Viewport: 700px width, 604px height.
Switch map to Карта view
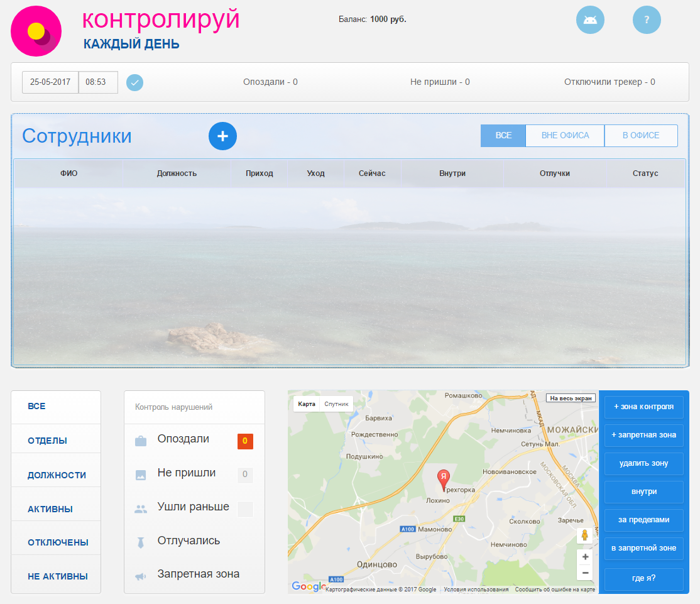[307, 404]
